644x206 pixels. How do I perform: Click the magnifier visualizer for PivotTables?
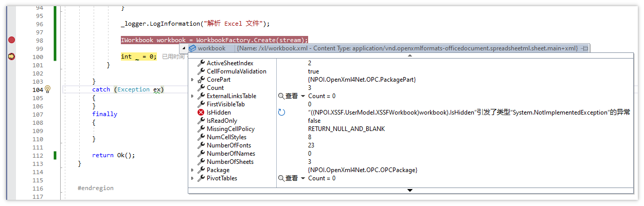point(281,178)
